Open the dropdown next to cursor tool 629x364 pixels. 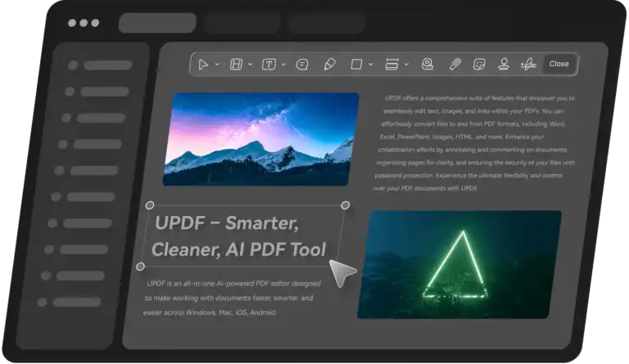[217, 64]
